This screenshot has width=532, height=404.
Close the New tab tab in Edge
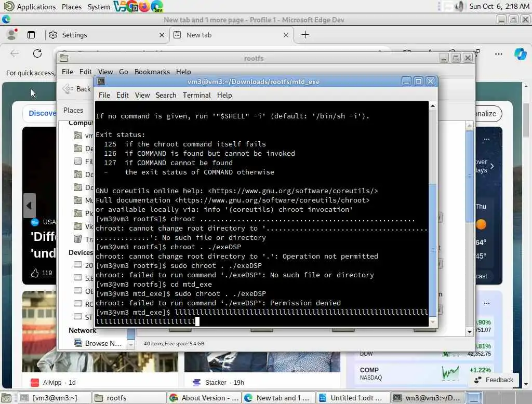(286, 35)
